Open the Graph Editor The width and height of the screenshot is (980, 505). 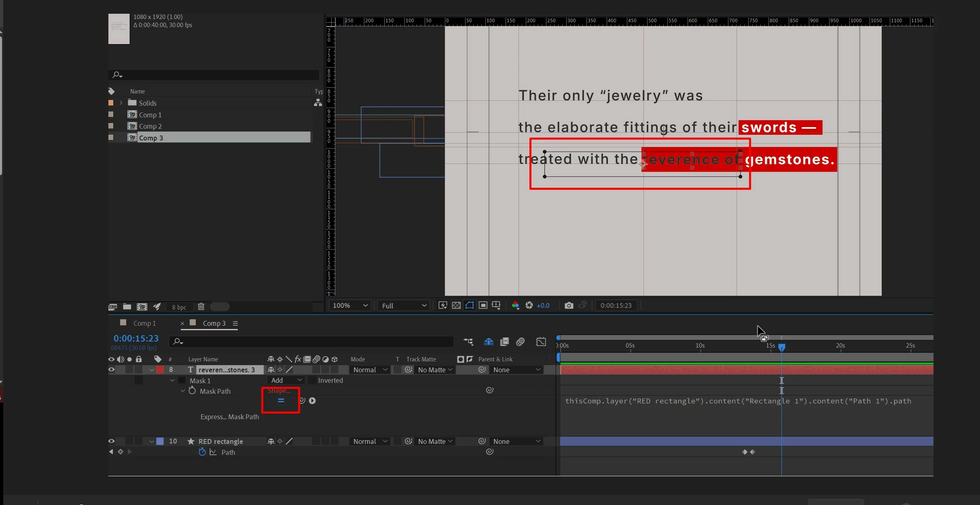tap(541, 342)
